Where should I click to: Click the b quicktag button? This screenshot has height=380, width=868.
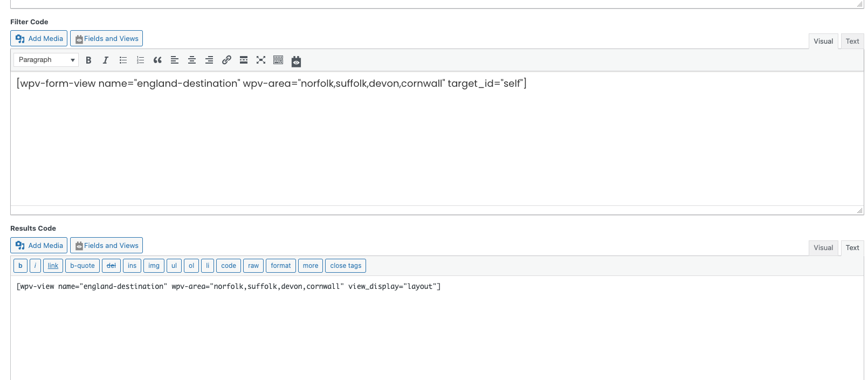(x=20, y=266)
